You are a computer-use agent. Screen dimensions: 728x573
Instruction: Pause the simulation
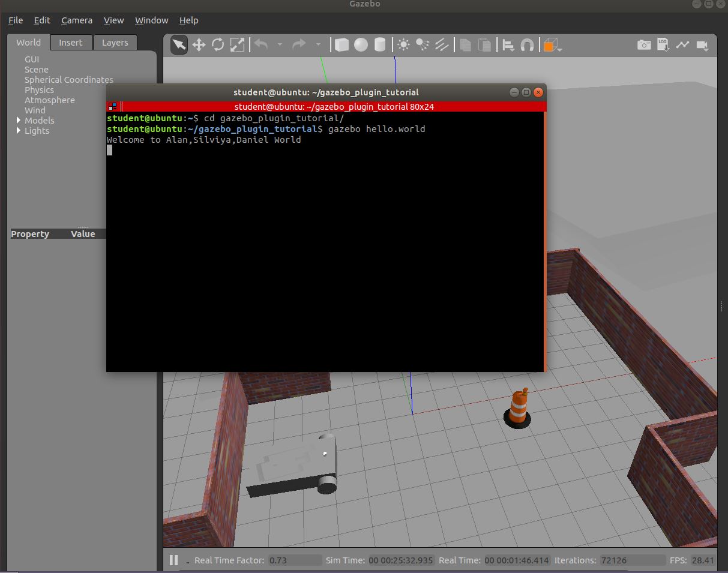click(173, 560)
